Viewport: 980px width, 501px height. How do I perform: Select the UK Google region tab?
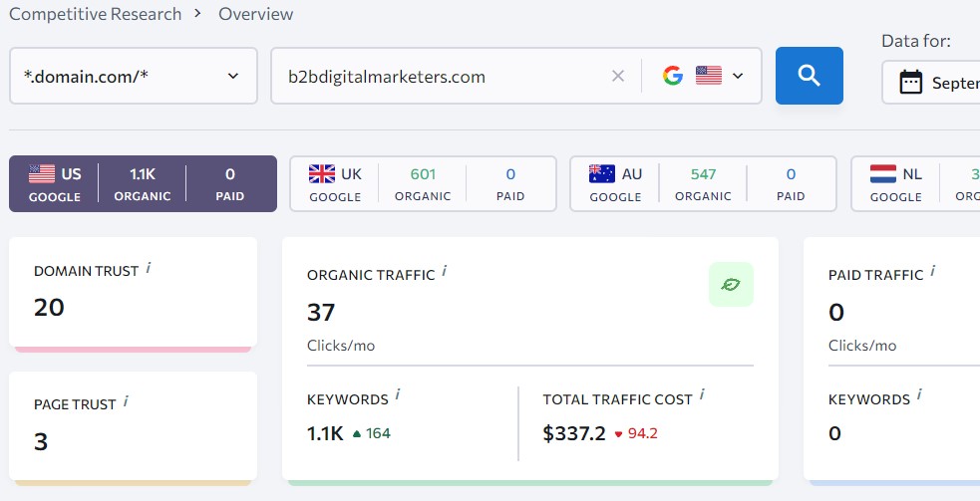click(x=423, y=183)
